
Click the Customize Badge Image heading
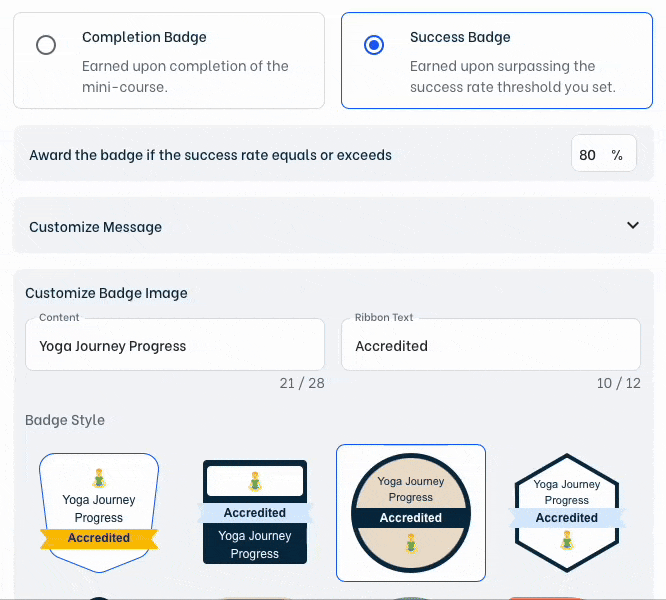[x=106, y=293]
